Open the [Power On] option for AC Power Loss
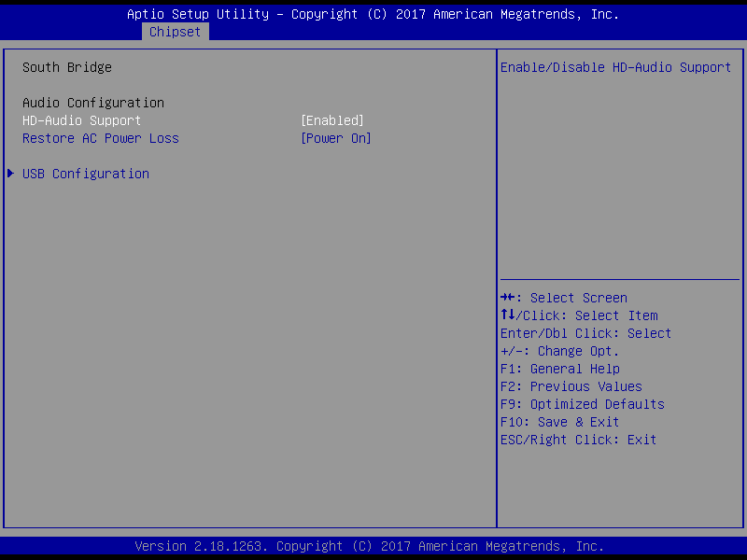 click(335, 138)
